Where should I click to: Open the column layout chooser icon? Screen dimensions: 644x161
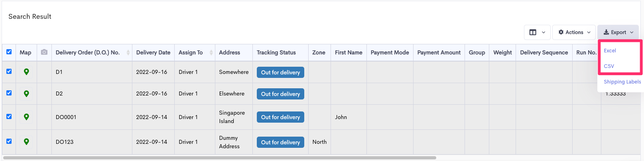coord(537,32)
